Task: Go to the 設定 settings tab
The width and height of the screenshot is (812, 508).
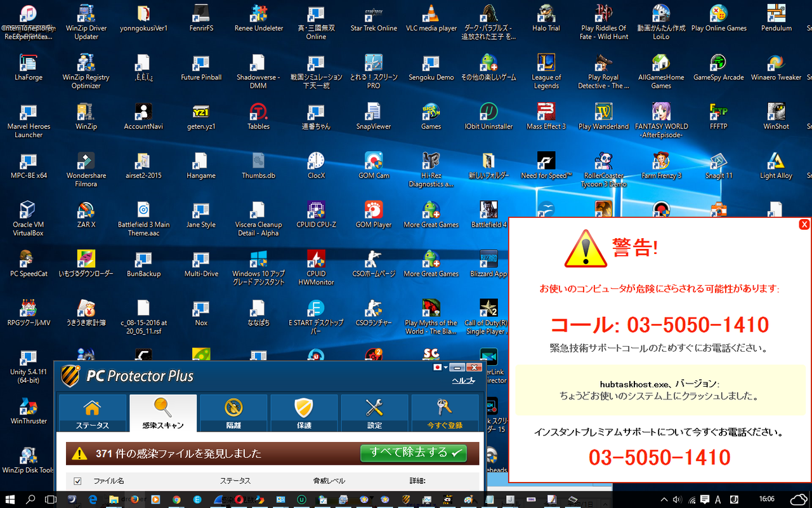Action: [374, 413]
